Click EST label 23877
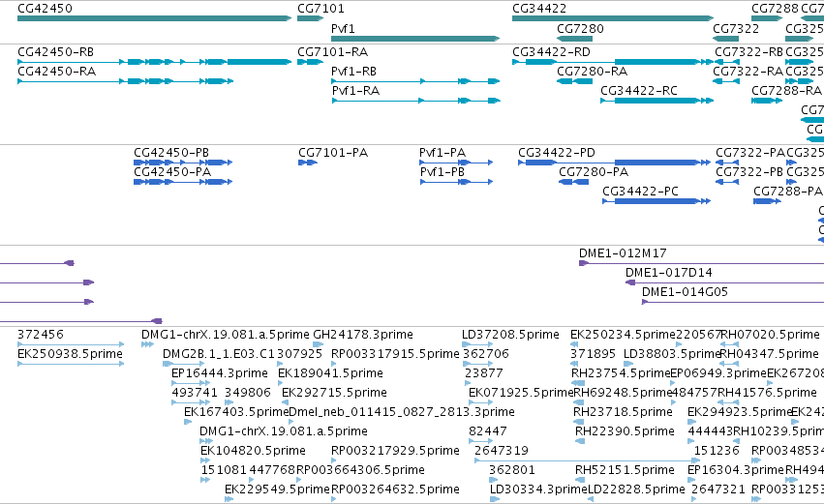This screenshot has width=824, height=504. pyautogui.click(x=484, y=373)
